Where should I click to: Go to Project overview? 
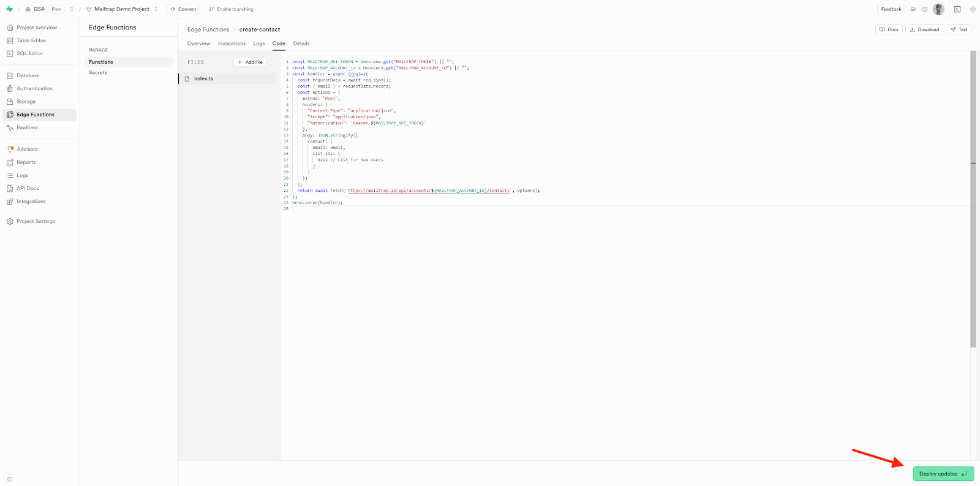[37, 28]
